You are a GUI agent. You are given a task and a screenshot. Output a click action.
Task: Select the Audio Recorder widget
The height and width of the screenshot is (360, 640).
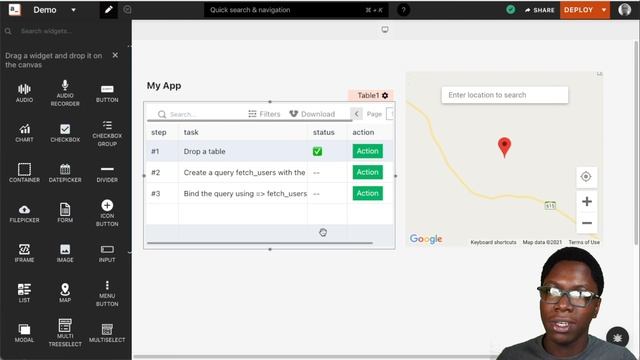[65, 93]
